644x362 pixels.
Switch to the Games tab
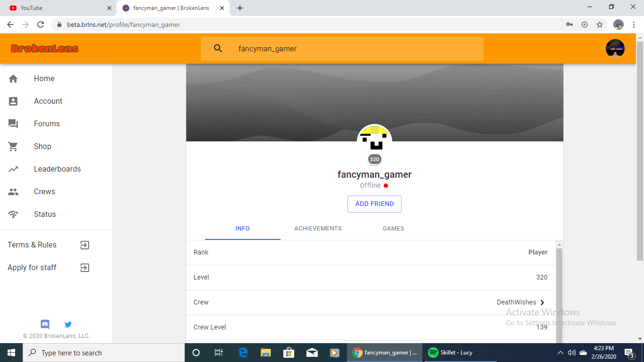tap(393, 229)
